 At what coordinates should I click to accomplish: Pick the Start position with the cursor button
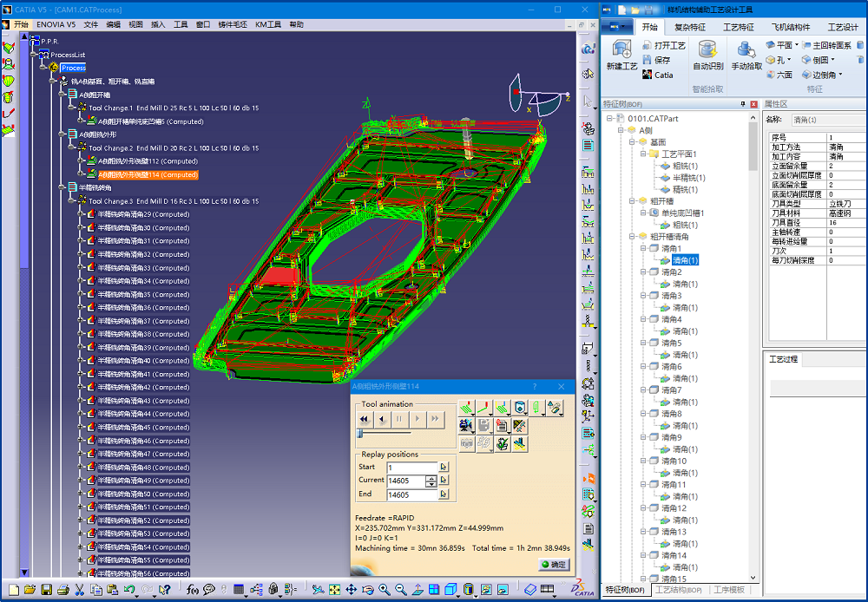coord(444,467)
